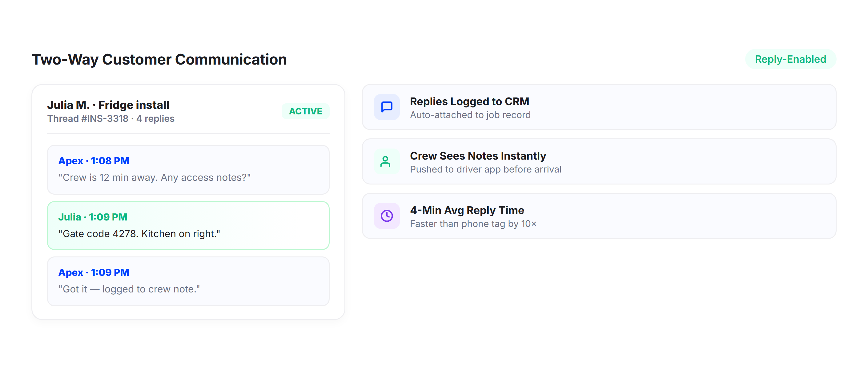The width and height of the screenshot is (868, 369).
Task: Click "Gate code 4278. Kitchen on right." text
Action: pos(139,234)
